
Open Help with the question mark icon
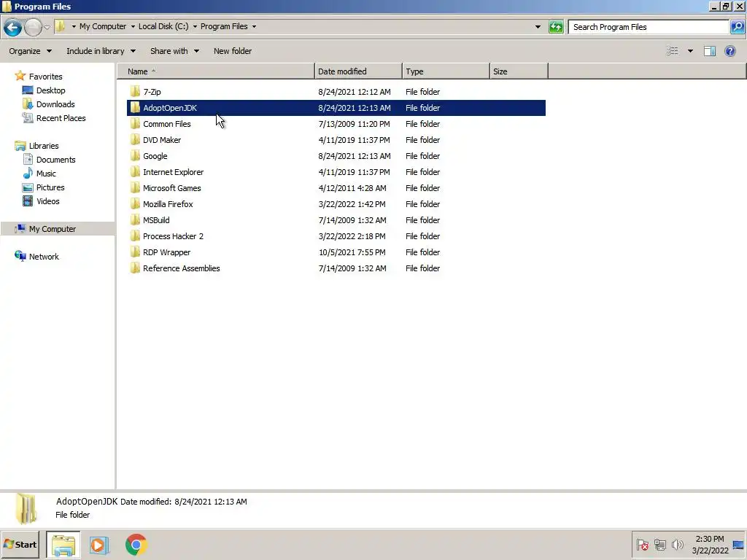point(729,51)
